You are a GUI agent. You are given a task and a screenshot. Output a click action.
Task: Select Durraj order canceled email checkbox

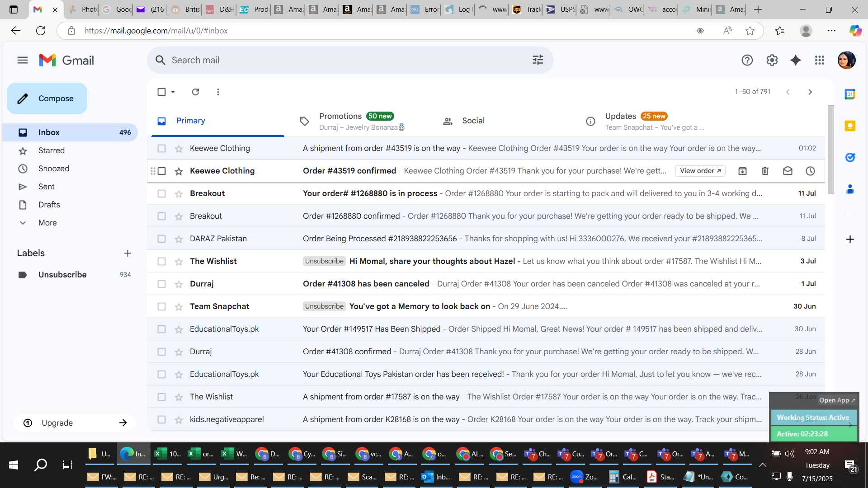161,284
